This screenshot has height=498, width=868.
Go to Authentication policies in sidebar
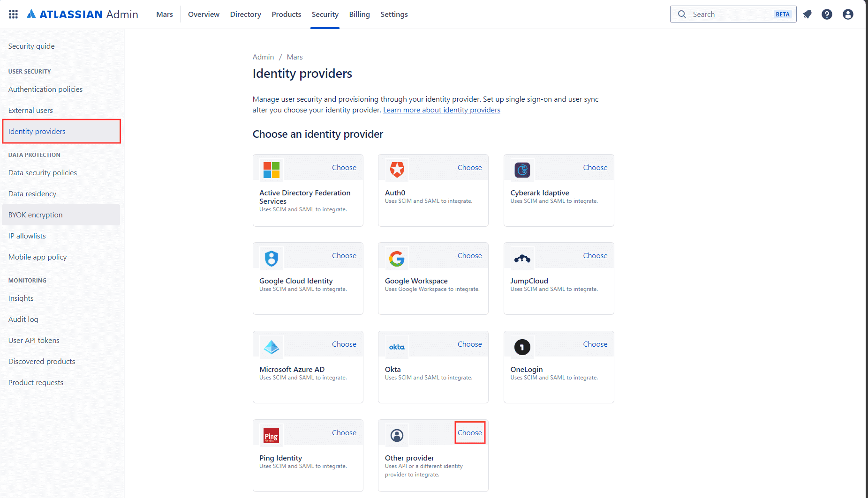point(45,89)
